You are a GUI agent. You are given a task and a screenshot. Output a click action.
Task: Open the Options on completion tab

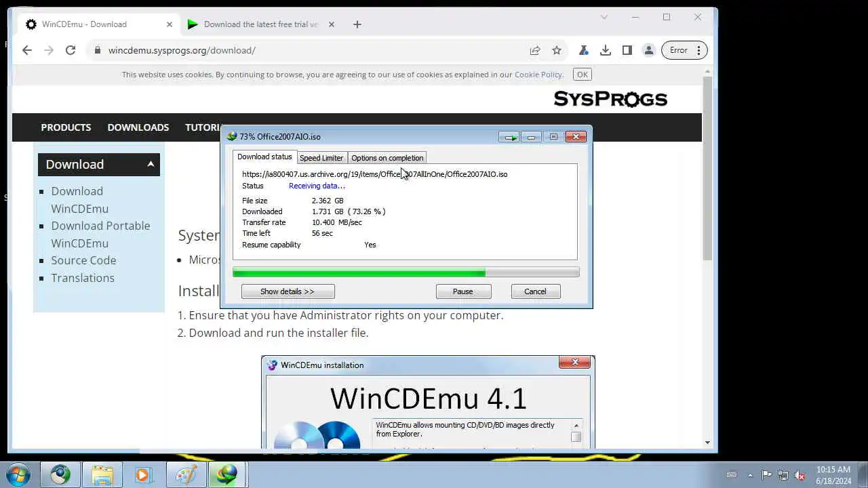[387, 158]
